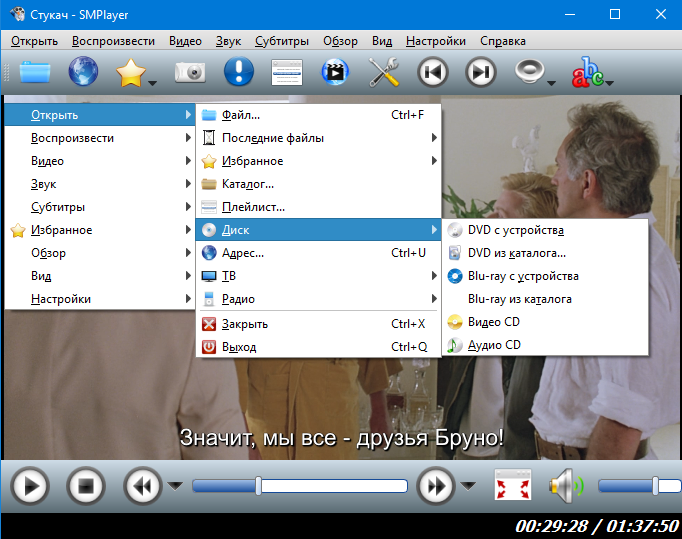Expand the subtitles abc toolbar dropdown
Screen dimensions: 682x539
coord(609,84)
